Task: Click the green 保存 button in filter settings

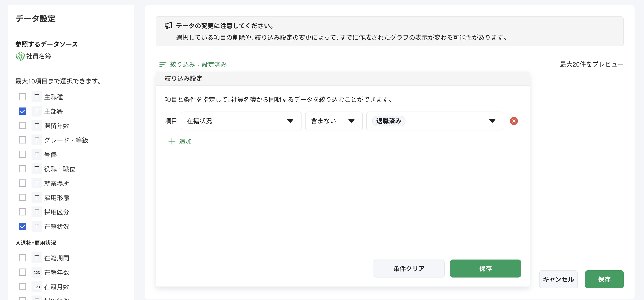Action: [x=485, y=269]
